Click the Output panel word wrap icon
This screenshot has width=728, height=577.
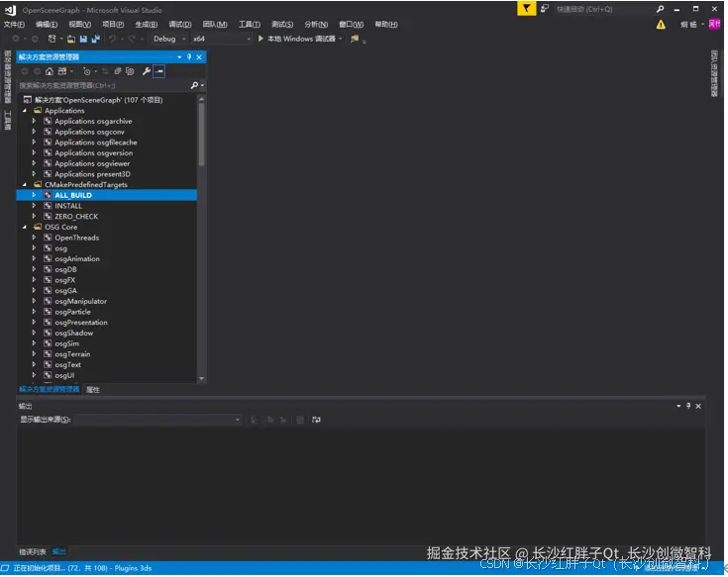(x=316, y=420)
